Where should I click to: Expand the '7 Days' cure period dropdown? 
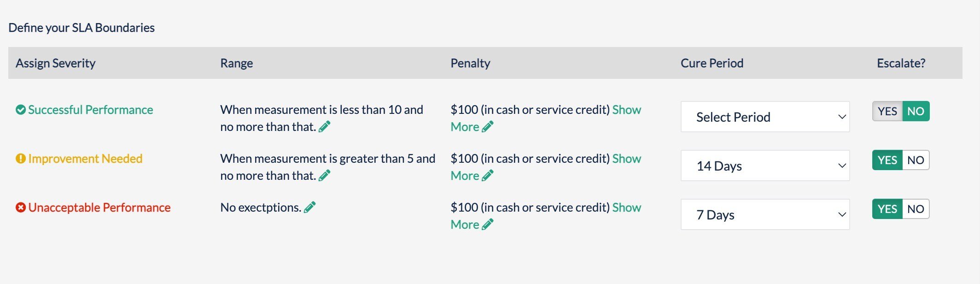tap(765, 215)
